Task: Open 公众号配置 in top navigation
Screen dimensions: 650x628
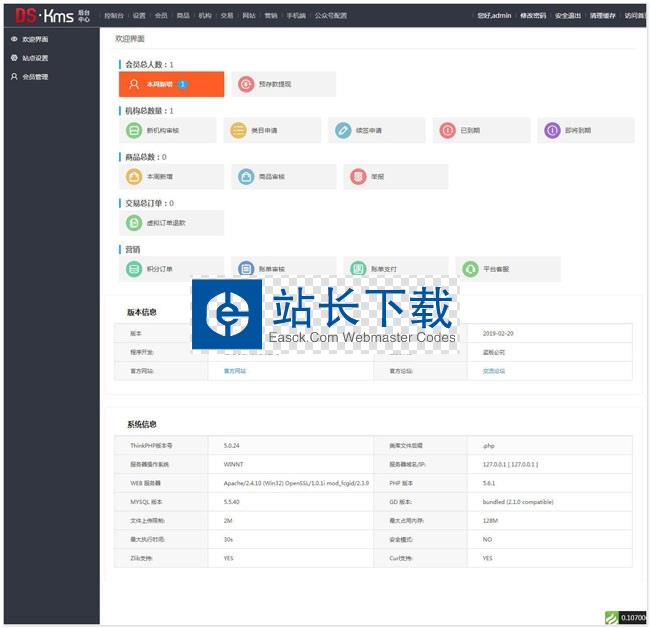Action: [x=330, y=16]
